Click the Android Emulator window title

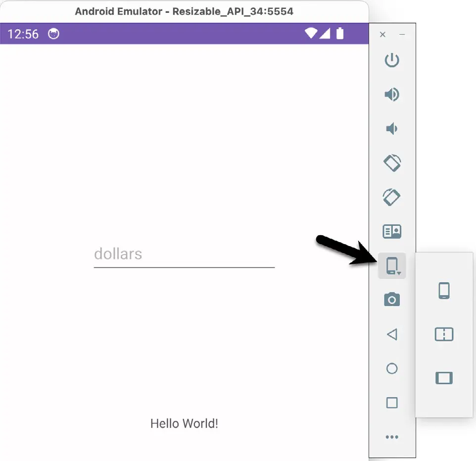click(x=184, y=11)
